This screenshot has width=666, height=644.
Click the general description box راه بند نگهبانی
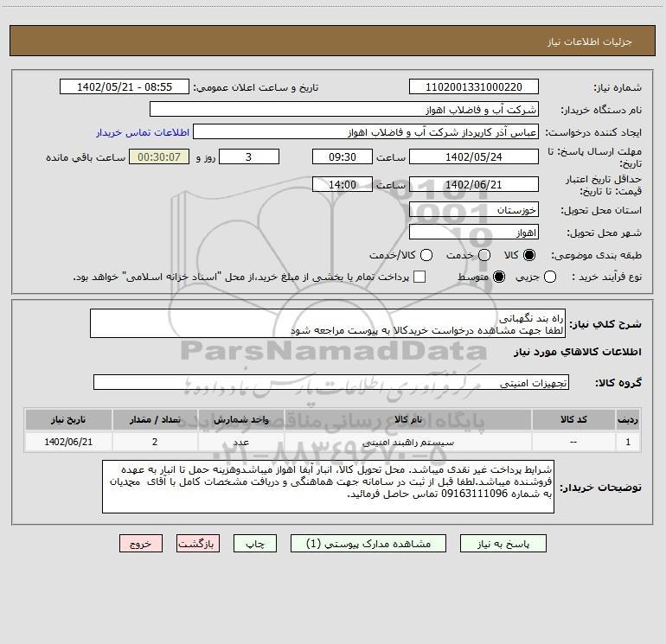pos(328,324)
